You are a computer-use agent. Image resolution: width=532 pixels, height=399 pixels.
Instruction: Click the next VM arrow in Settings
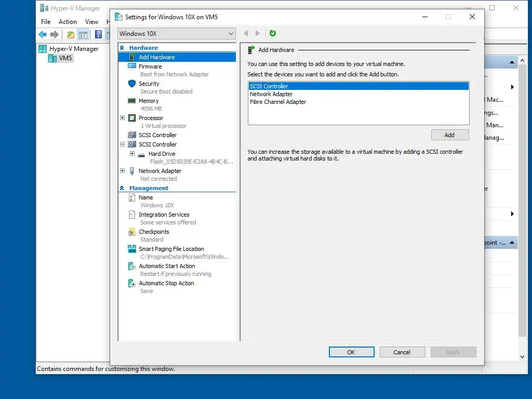pyautogui.click(x=258, y=33)
